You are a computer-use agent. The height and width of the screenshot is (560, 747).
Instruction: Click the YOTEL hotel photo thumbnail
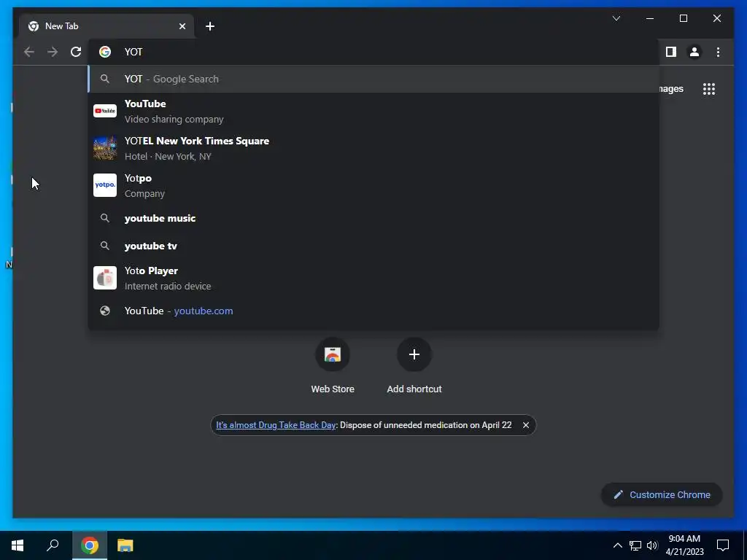coord(105,148)
